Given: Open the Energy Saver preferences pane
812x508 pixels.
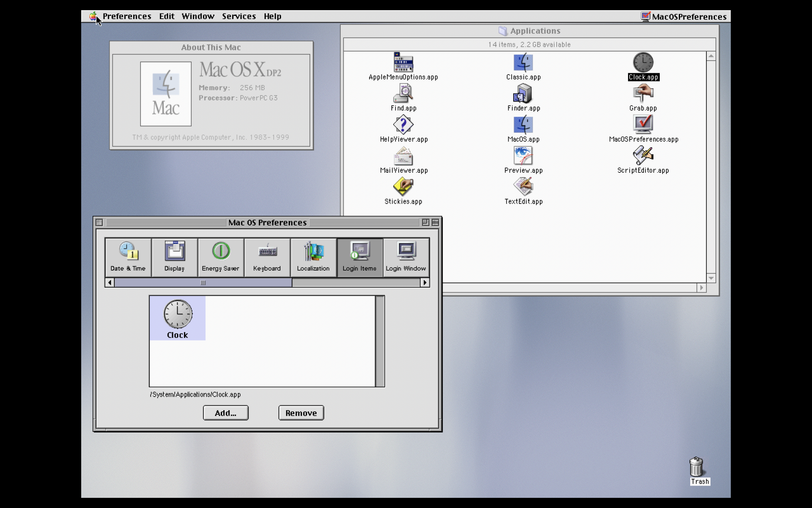Looking at the screenshot, I should tap(220, 257).
